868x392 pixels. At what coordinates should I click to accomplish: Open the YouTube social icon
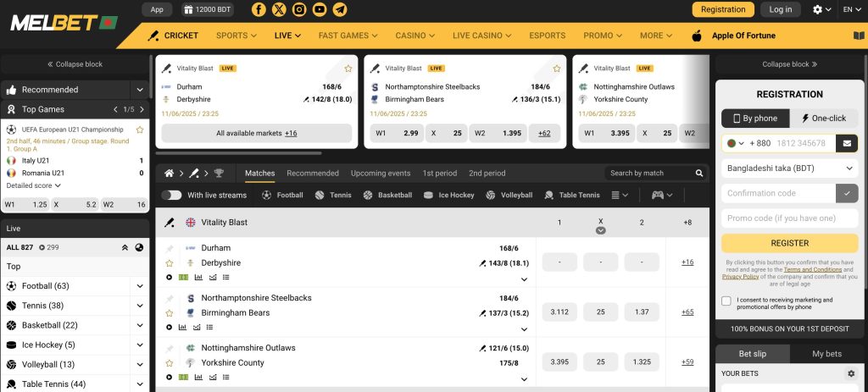pos(320,9)
